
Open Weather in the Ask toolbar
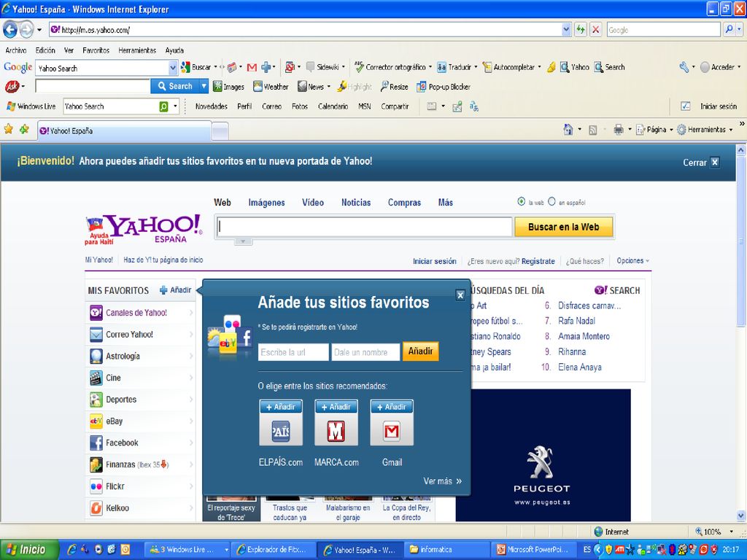pos(271,87)
